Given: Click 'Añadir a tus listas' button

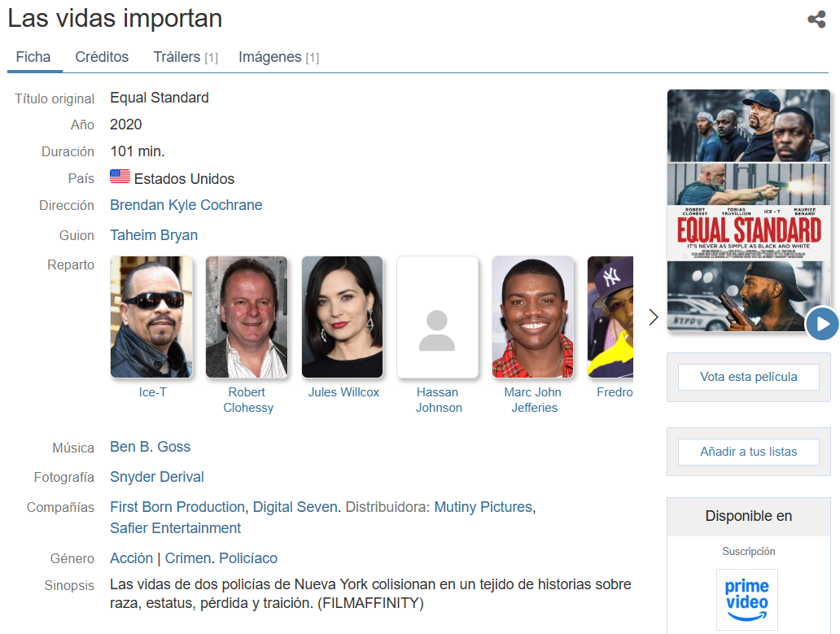Looking at the screenshot, I should click(748, 452).
